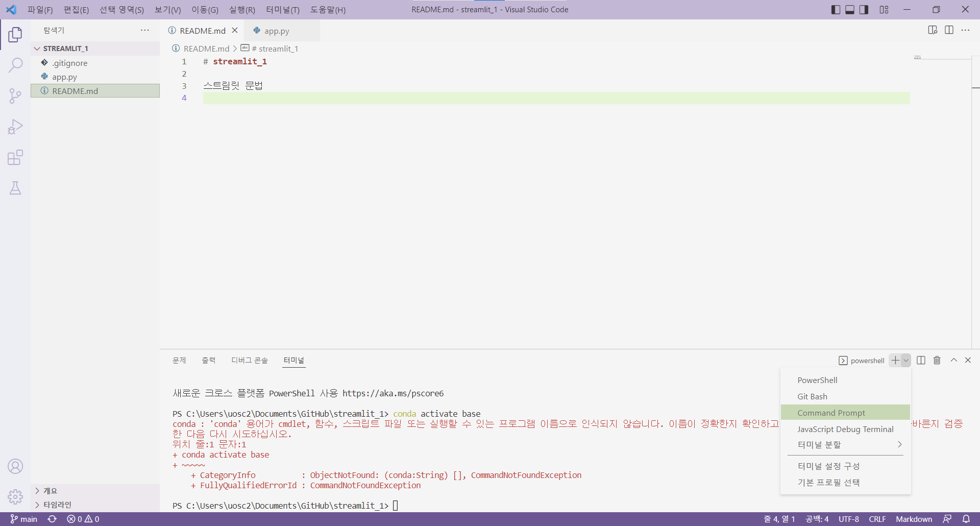Open the Testing flask view
Image resolution: width=980 pixels, height=526 pixels.
click(15, 188)
